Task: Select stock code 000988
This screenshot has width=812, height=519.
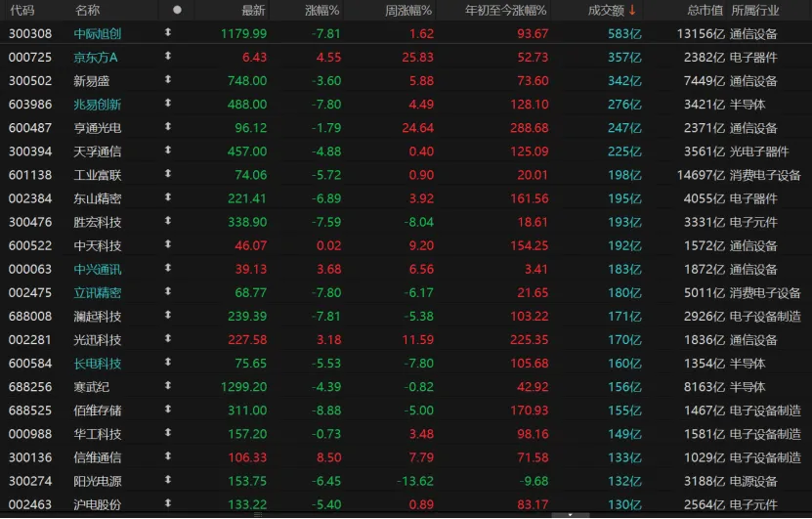Action: tap(30, 434)
